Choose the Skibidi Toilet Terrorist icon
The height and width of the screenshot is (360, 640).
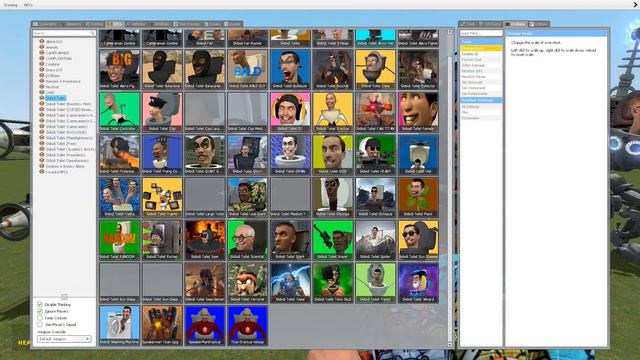247,283
